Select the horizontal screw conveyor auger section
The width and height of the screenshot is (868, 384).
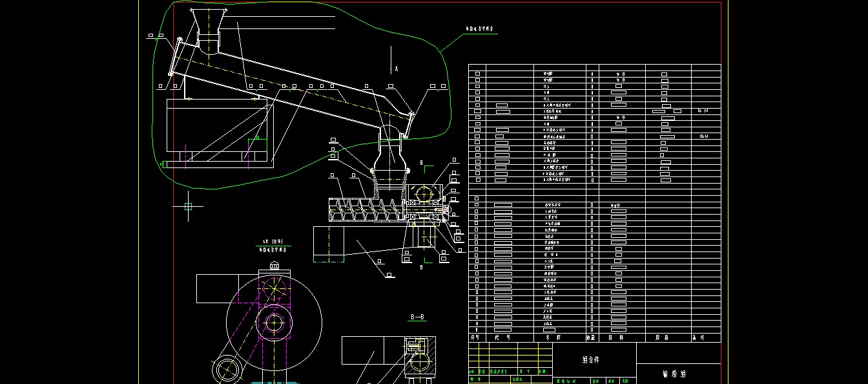pyautogui.click(x=367, y=211)
